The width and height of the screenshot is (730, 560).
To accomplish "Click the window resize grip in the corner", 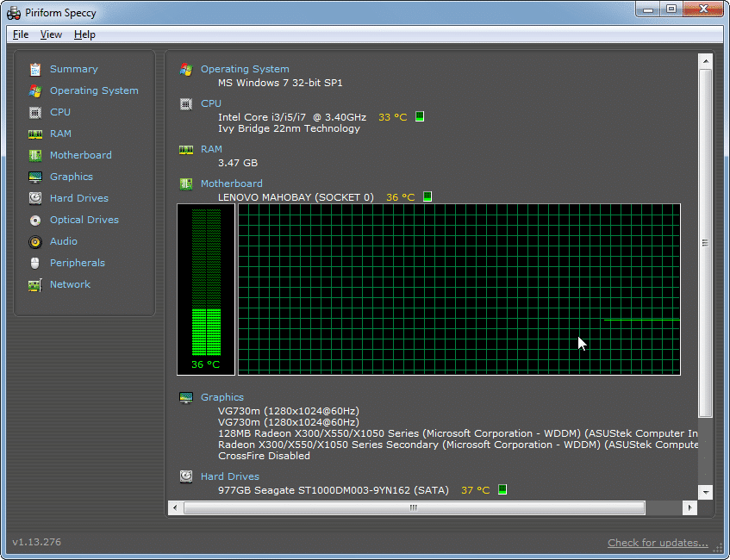I will (717, 548).
